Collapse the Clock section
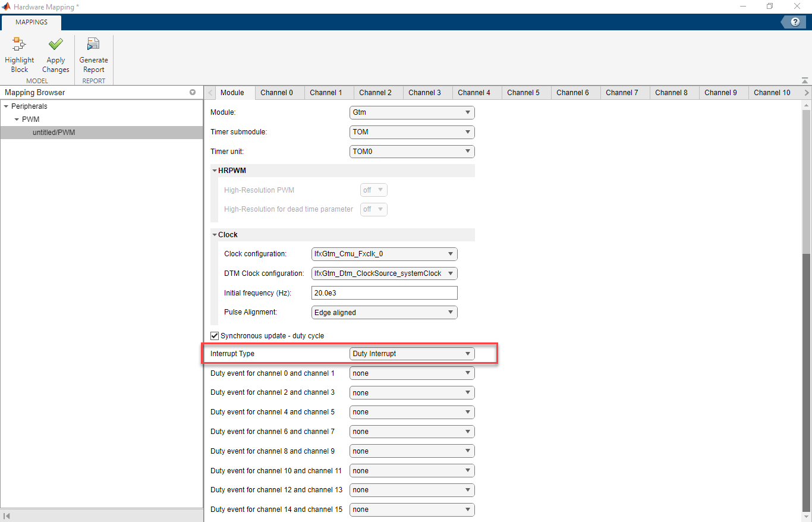 pyautogui.click(x=215, y=235)
